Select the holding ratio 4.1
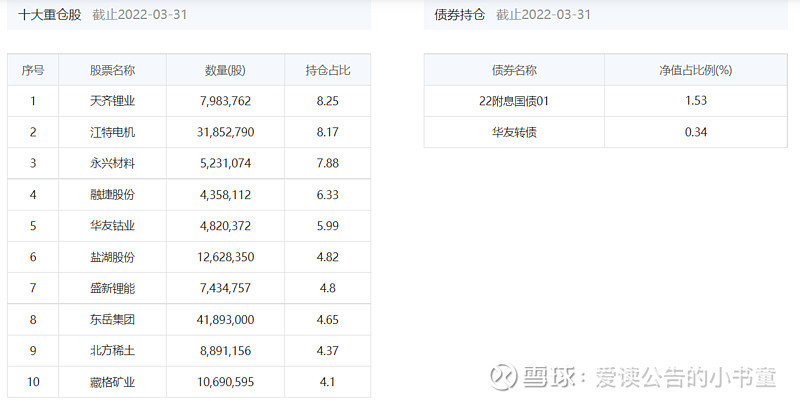This screenshot has height=402, width=800. point(328,382)
